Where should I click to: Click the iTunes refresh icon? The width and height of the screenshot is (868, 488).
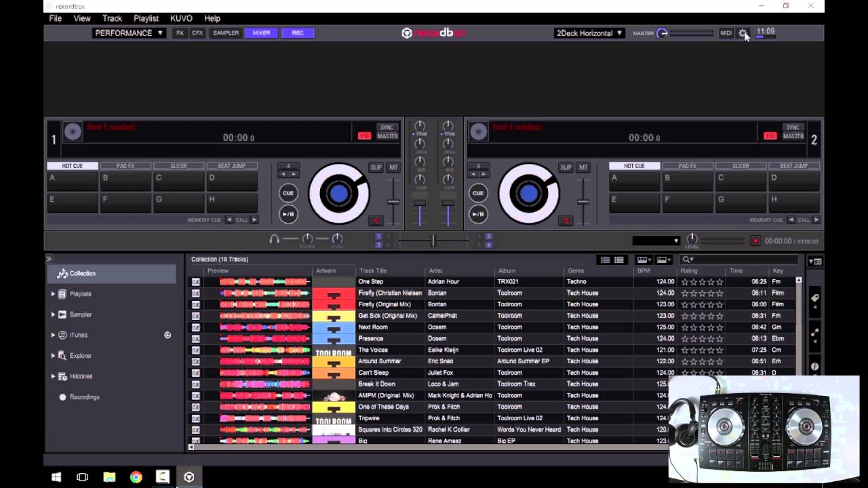(167, 335)
